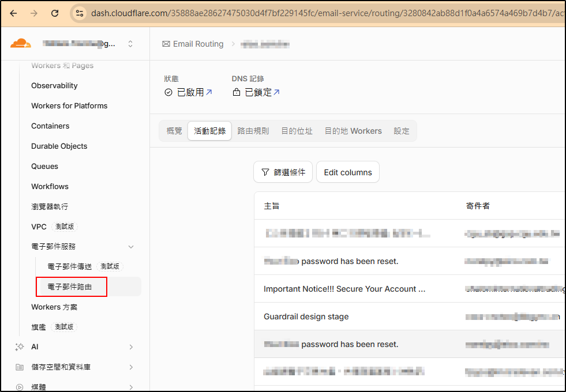Collapse the 電子郵件服務 section chevron

[131, 247]
